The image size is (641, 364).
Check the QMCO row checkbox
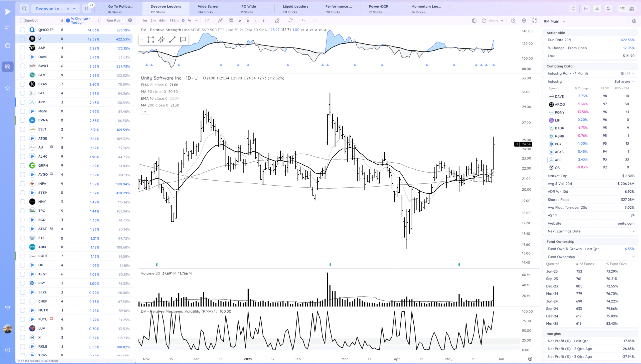click(x=23, y=30)
